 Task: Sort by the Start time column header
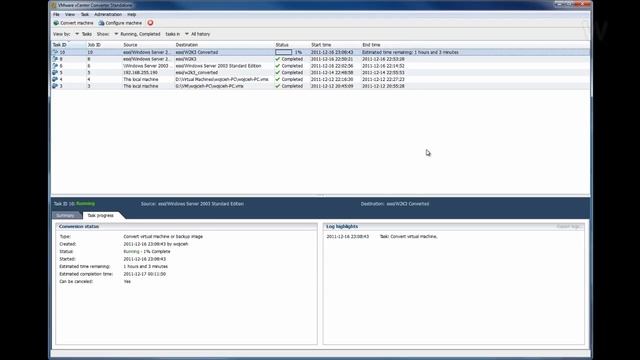point(335,45)
